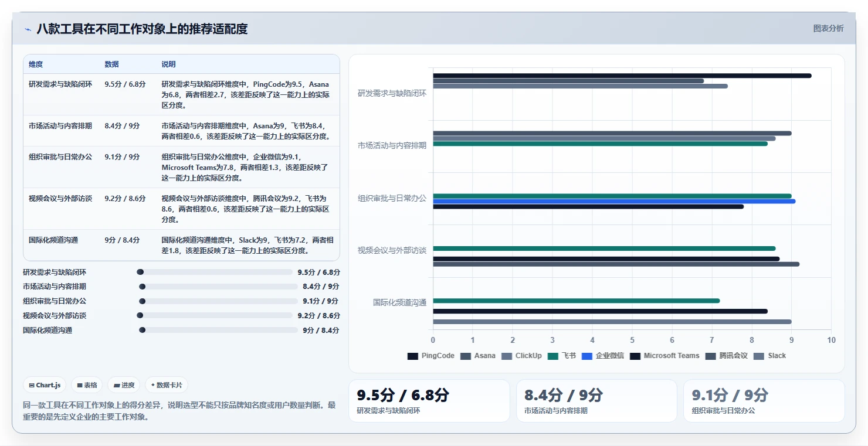Screen dimensions: 868x446
Task: Click the x-axis tick value 5
Action: coord(632,340)
